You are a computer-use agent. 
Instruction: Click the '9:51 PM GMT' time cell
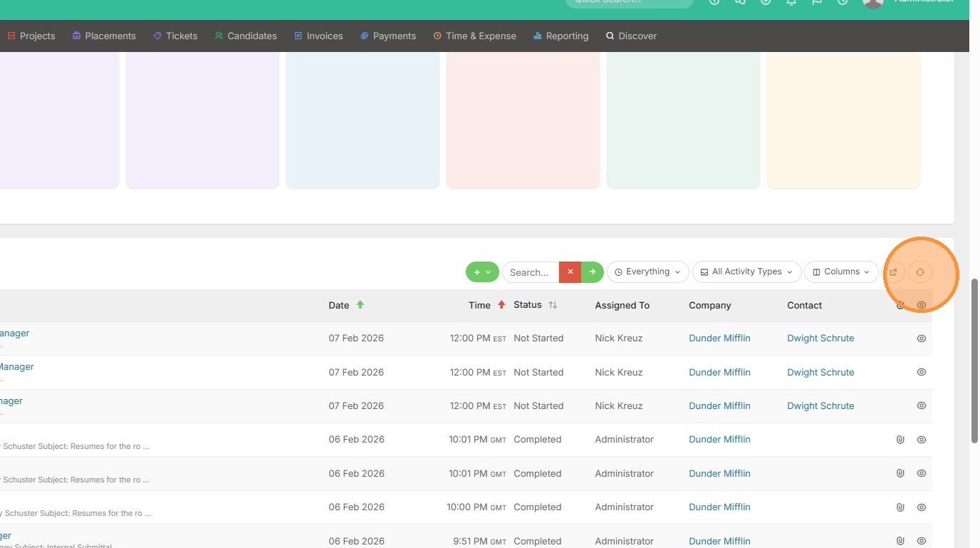[x=479, y=541]
